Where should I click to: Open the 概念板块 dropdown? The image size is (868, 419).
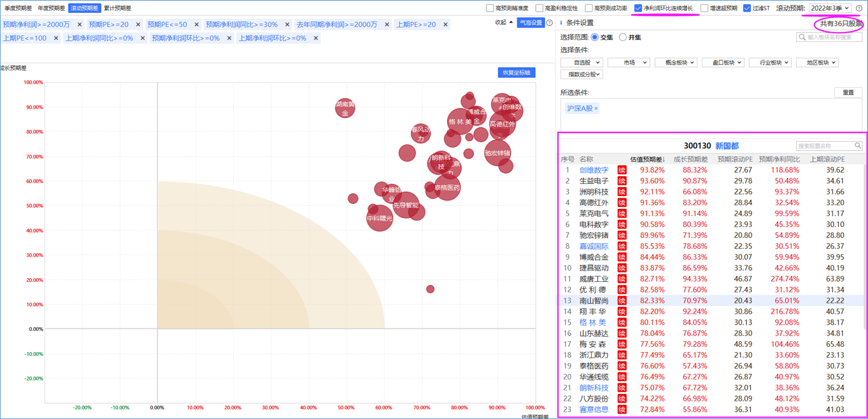point(676,62)
